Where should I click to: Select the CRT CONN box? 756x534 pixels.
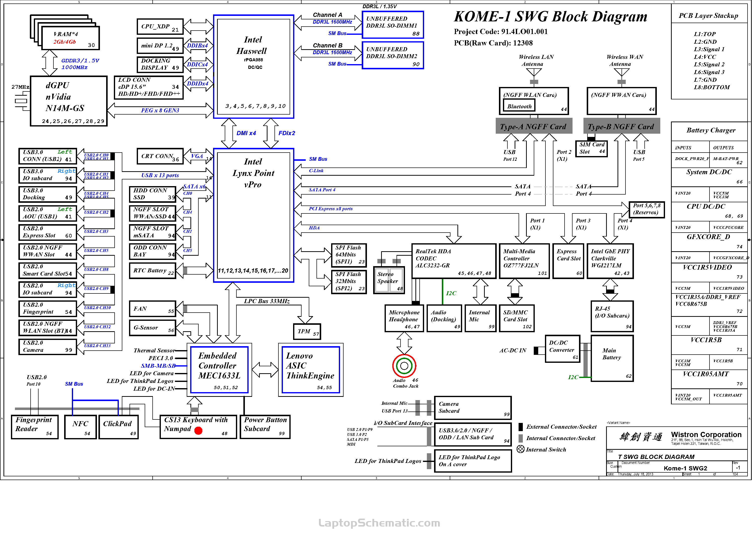coord(160,156)
